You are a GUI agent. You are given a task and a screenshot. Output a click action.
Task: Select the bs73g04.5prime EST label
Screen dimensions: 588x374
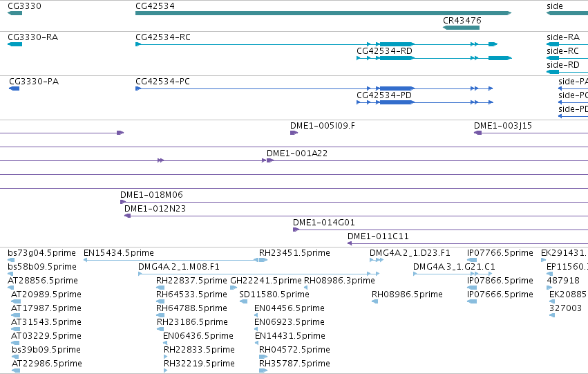(x=41, y=253)
